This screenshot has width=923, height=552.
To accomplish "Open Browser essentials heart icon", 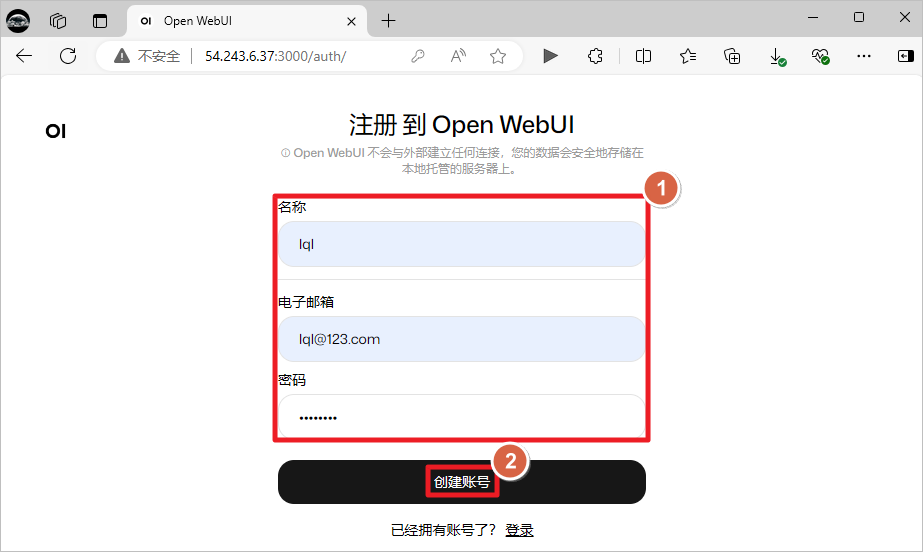I will (x=821, y=56).
